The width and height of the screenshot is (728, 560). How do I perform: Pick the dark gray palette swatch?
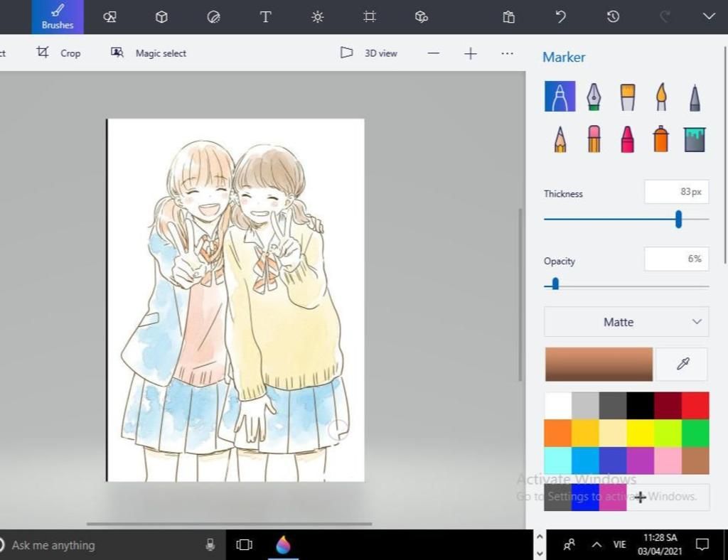[613, 406]
